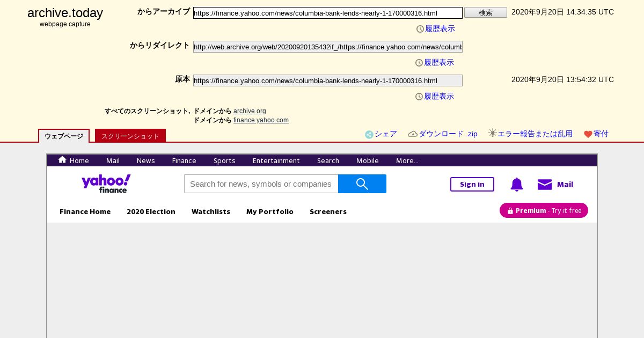The image size is (644, 338).
Task: Click the archive.org domain link
Action: pyautogui.click(x=250, y=111)
